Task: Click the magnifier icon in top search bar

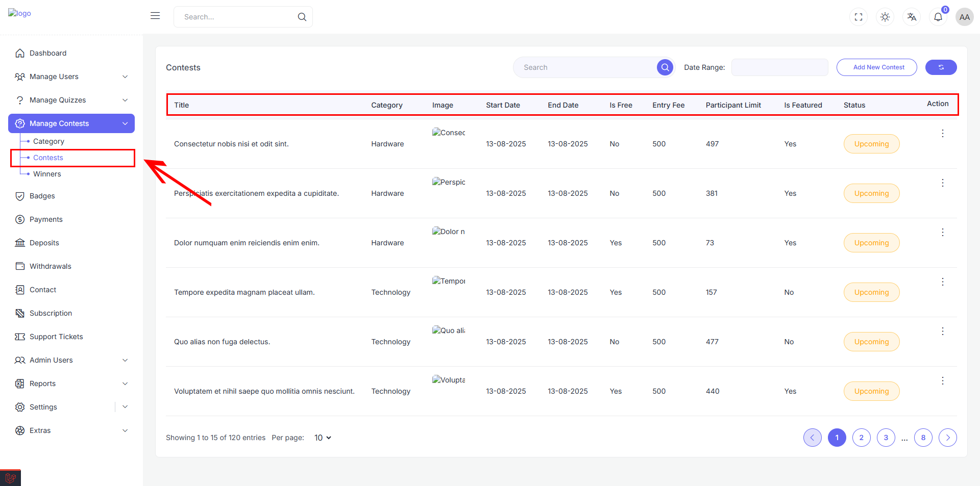Action: tap(302, 17)
